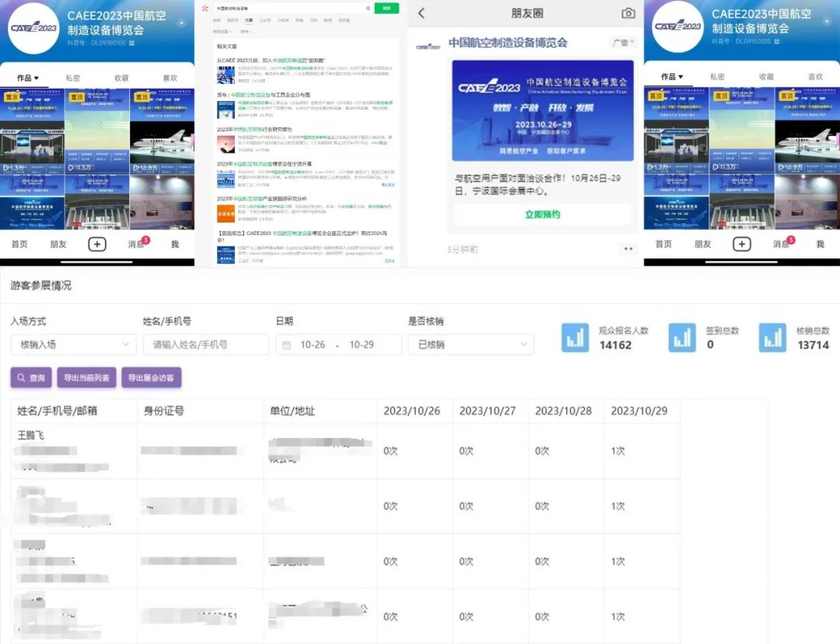Open the 是否核销 dropdown showing 已核销
The image size is (840, 644).
[x=471, y=345]
